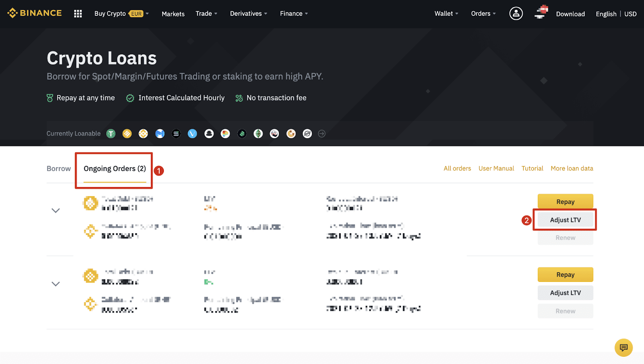Click Adjust LTV on the second order

pos(566,293)
